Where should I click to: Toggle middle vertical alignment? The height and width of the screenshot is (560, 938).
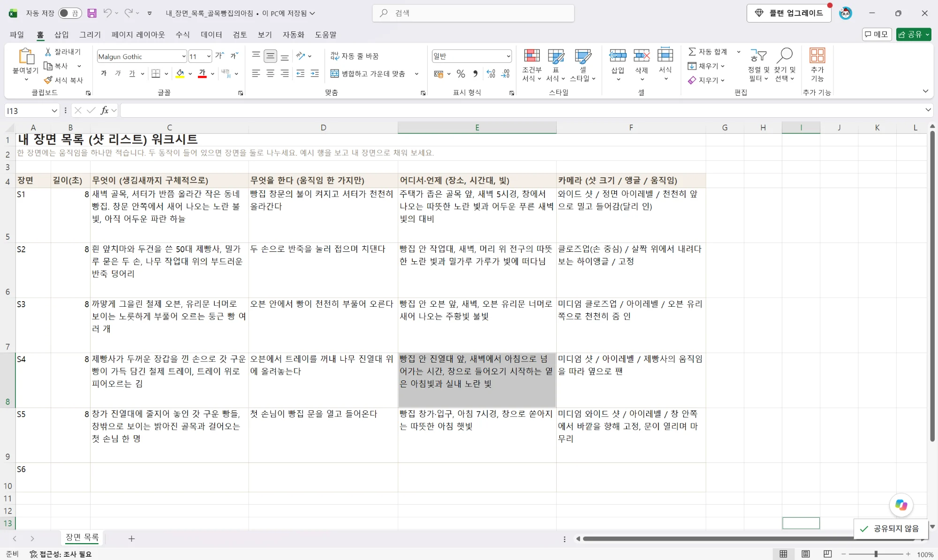click(271, 56)
